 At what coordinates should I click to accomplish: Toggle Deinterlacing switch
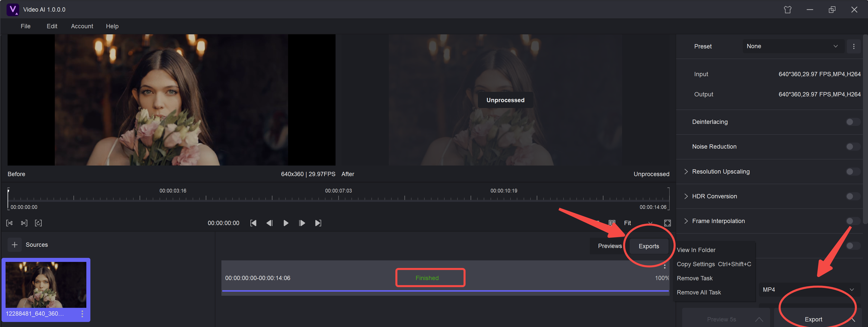[x=853, y=122]
